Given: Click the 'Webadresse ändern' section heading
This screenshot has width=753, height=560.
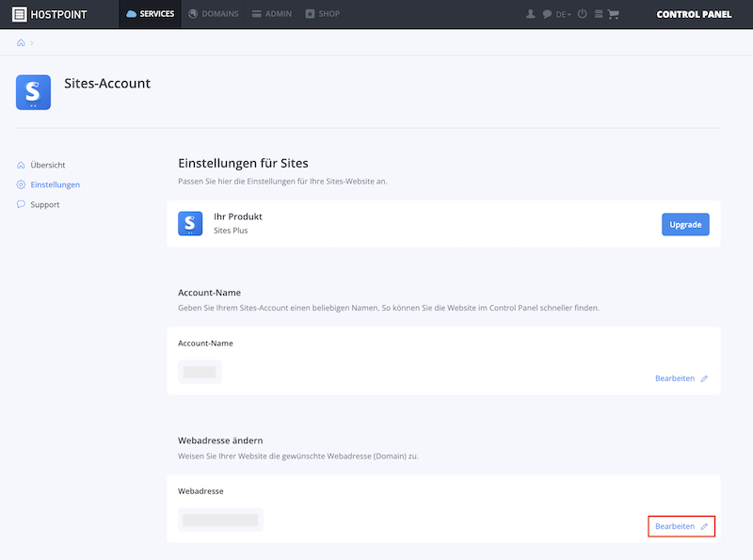Looking at the screenshot, I should tap(220, 440).
